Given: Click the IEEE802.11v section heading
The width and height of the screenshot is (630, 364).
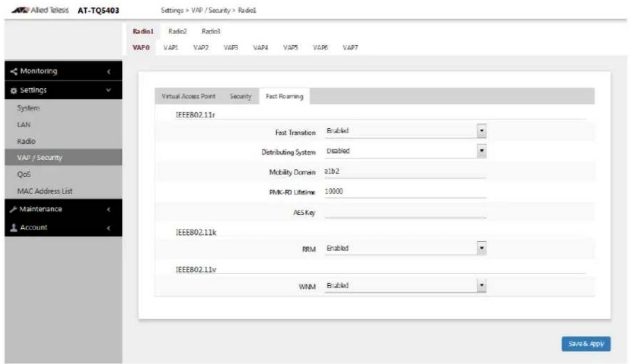Looking at the screenshot, I should tap(196, 270).
